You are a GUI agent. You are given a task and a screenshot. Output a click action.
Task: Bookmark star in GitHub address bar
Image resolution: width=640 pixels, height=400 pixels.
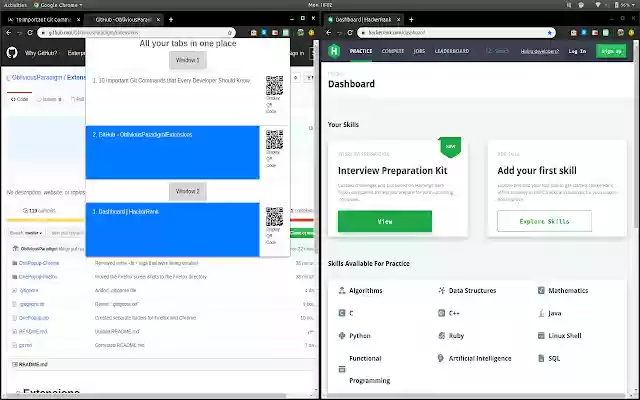point(229,33)
